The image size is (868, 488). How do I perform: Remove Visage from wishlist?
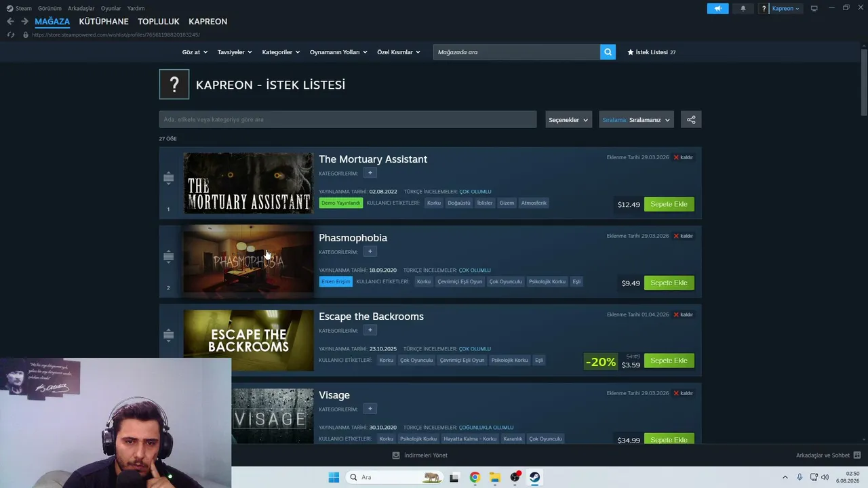[684, 393]
